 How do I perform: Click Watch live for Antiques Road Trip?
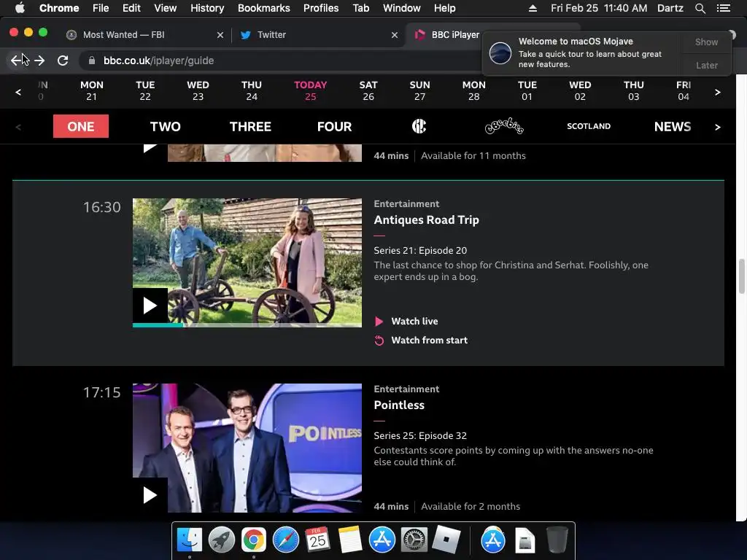pos(406,322)
